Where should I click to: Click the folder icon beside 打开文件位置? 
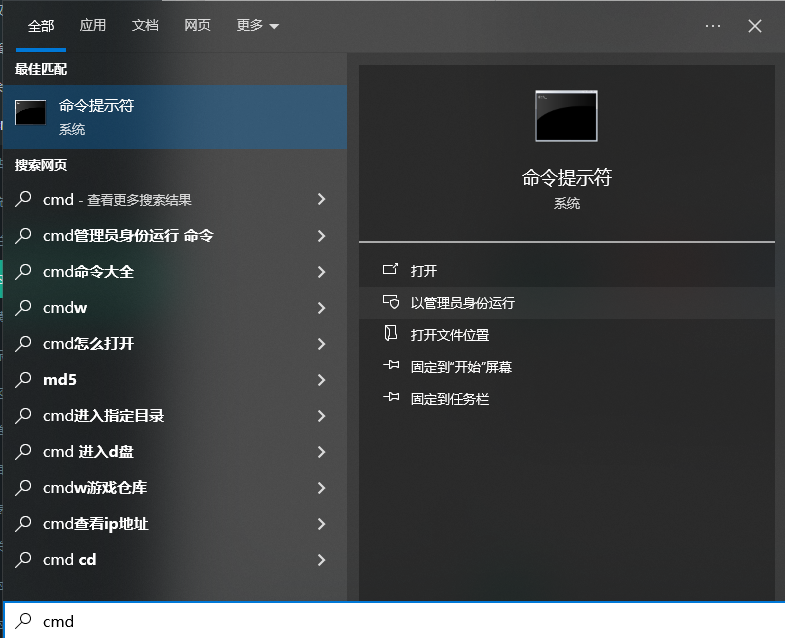click(x=390, y=333)
